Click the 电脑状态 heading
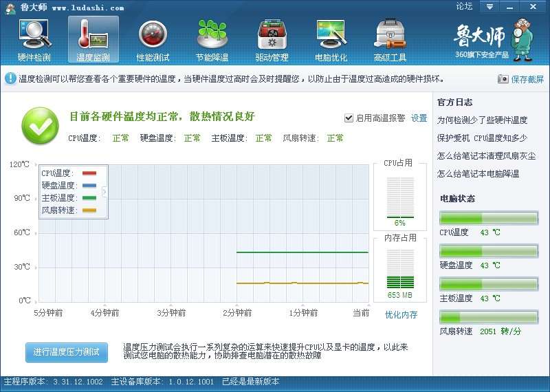This screenshot has width=550, height=392. 457,199
